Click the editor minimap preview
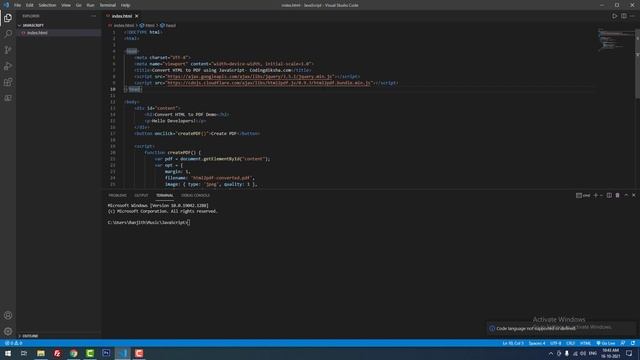 pyautogui.click(x=616, y=40)
